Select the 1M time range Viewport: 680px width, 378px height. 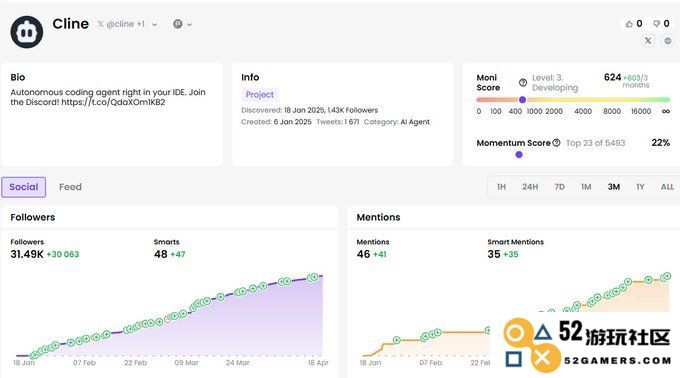tap(586, 187)
